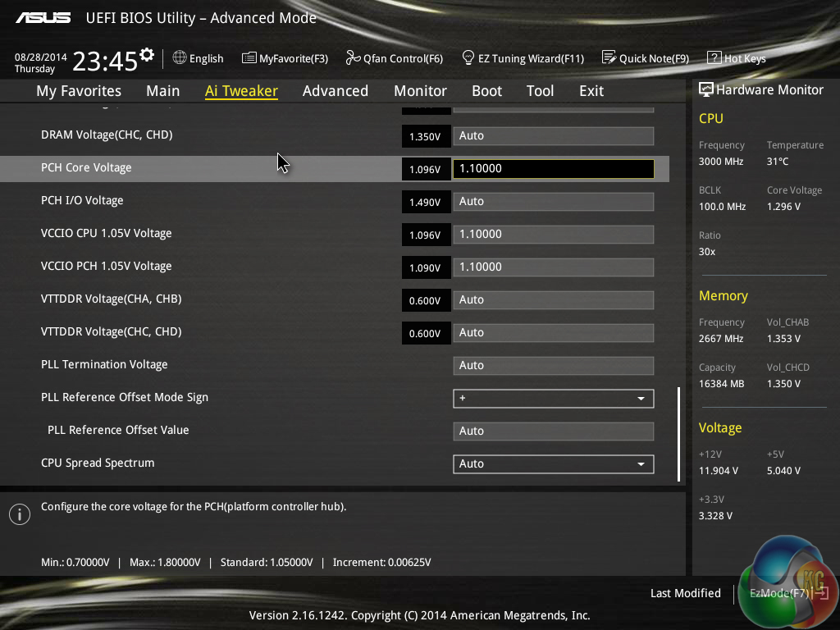Click VTTDDR Voltage(CHA, CHB) Auto field
The height and width of the screenshot is (630, 840).
point(554,300)
